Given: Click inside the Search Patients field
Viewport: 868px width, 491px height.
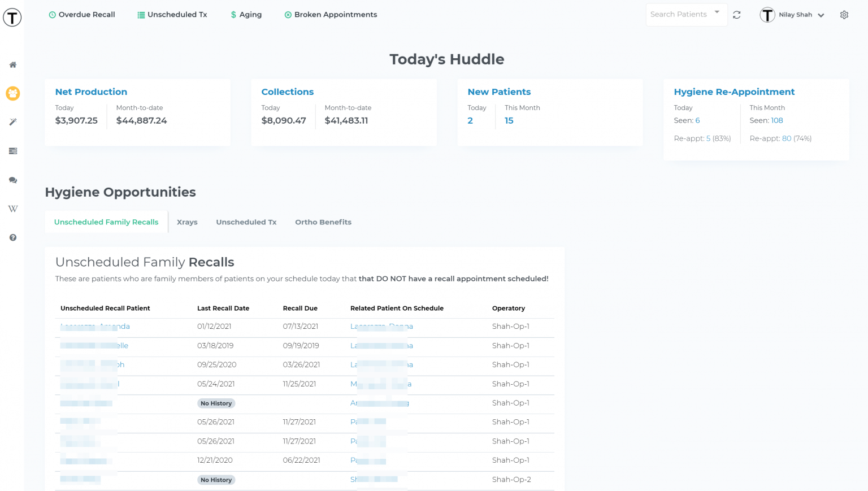Looking at the screenshot, I should (x=678, y=14).
